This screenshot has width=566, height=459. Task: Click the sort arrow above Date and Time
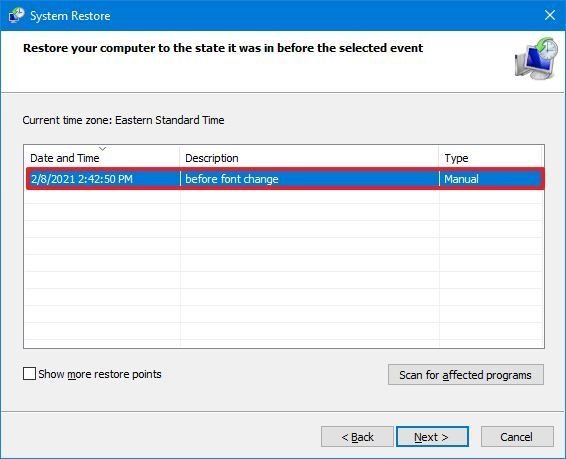[x=103, y=149]
